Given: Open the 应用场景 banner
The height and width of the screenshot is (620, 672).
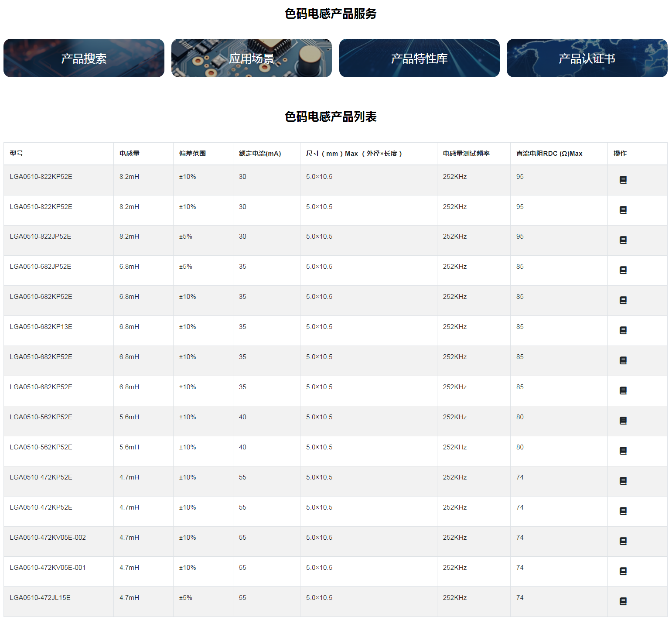Looking at the screenshot, I should pyautogui.click(x=251, y=58).
